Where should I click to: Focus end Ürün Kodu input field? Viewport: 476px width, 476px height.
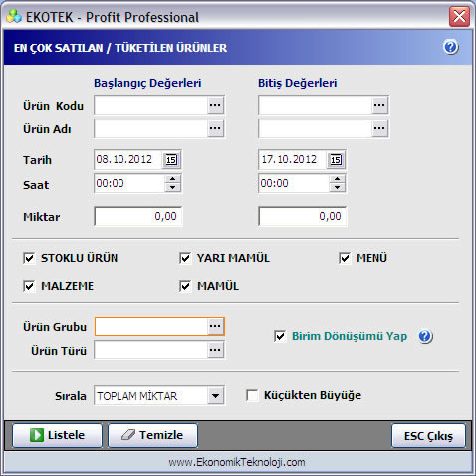point(316,105)
